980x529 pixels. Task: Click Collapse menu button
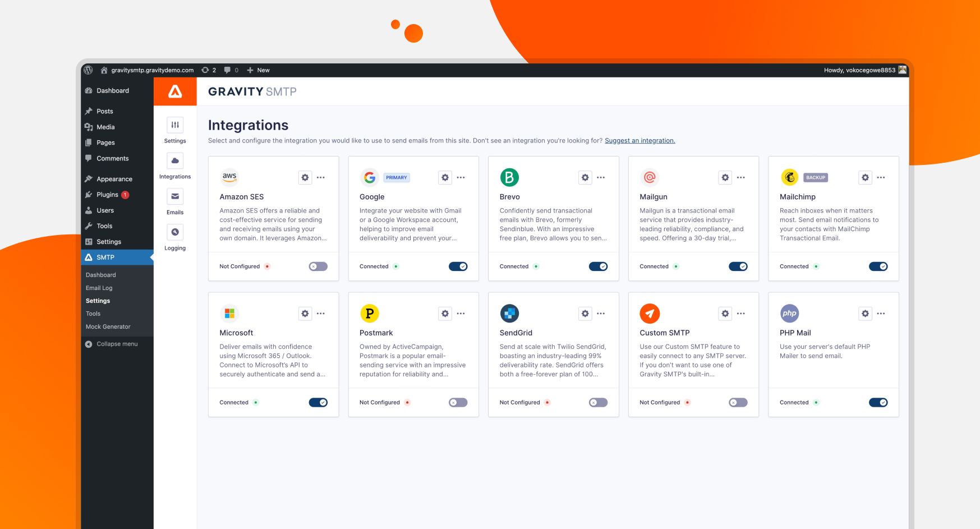(112, 344)
